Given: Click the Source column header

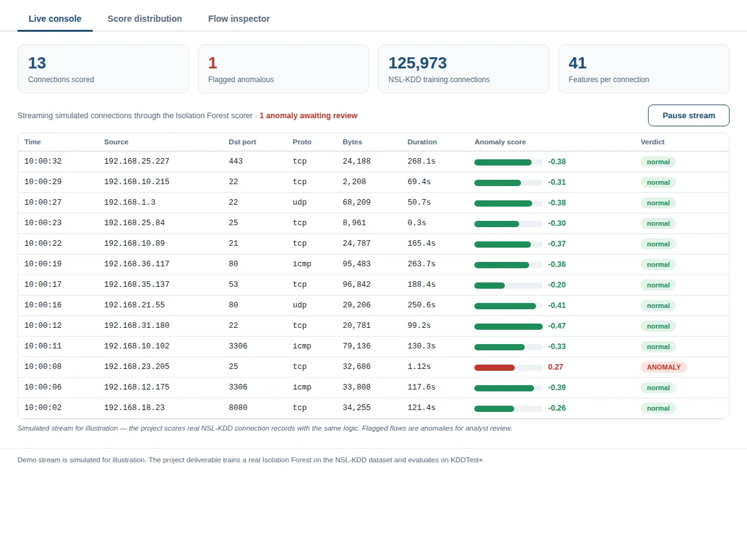Looking at the screenshot, I should pos(116,142).
